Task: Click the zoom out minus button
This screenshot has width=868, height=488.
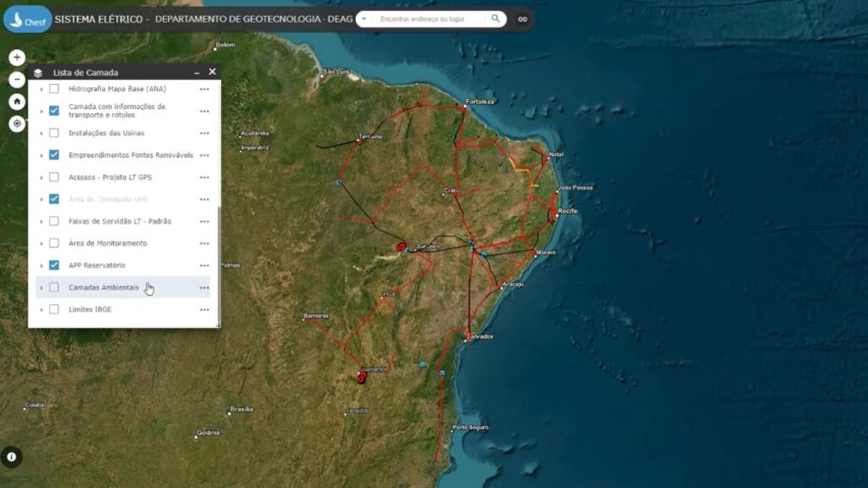Action: (x=17, y=80)
